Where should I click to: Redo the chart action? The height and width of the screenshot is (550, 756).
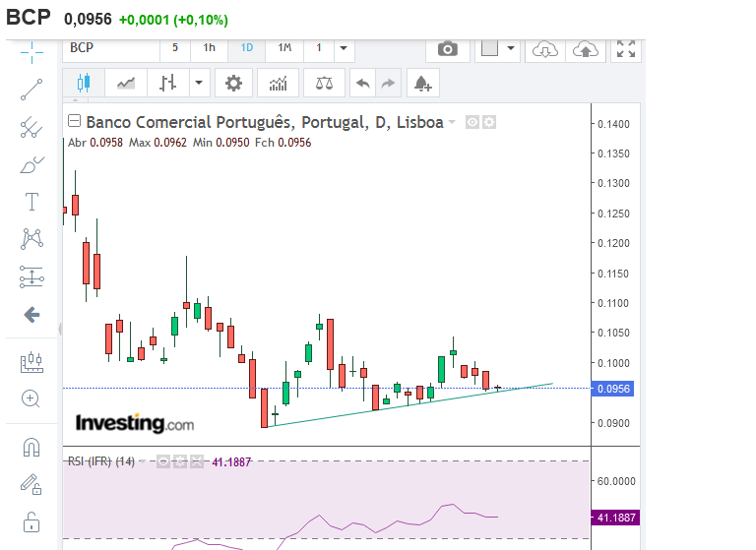point(388,84)
